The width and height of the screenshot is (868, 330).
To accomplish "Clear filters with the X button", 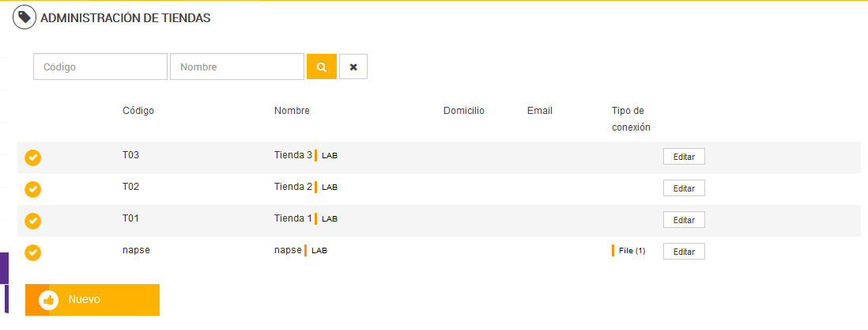I will [353, 67].
